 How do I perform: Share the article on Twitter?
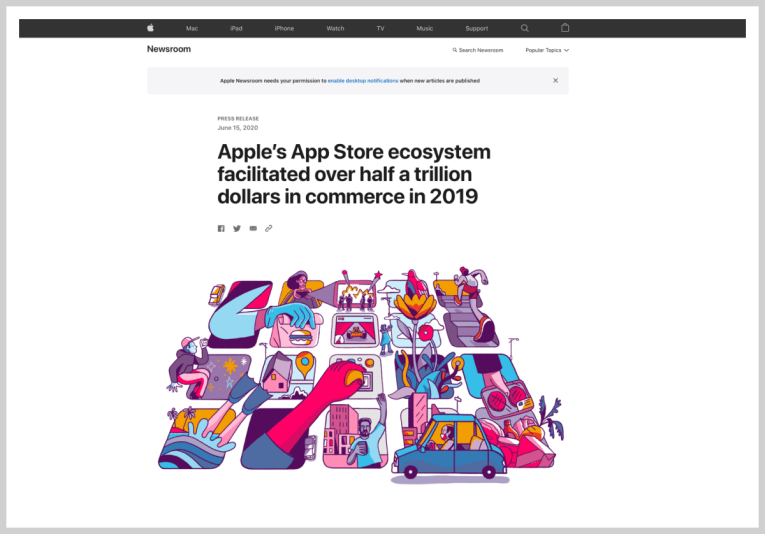point(237,228)
